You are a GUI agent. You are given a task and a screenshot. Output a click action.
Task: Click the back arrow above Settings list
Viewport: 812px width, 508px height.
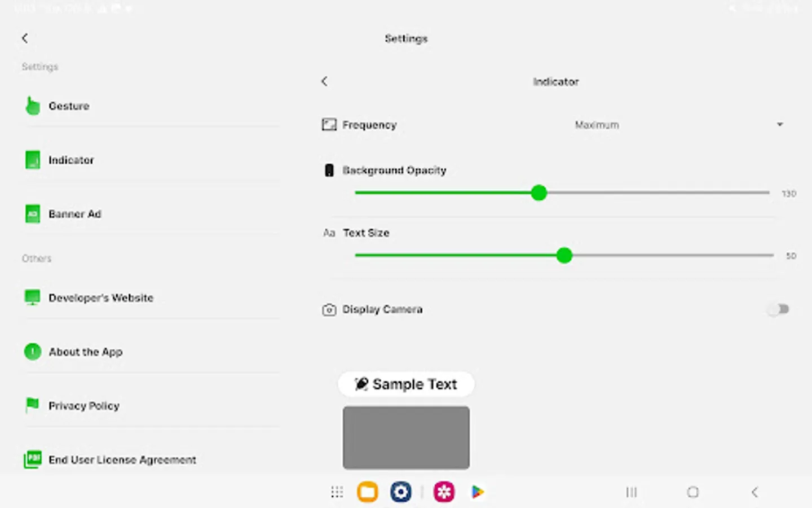[25, 38]
